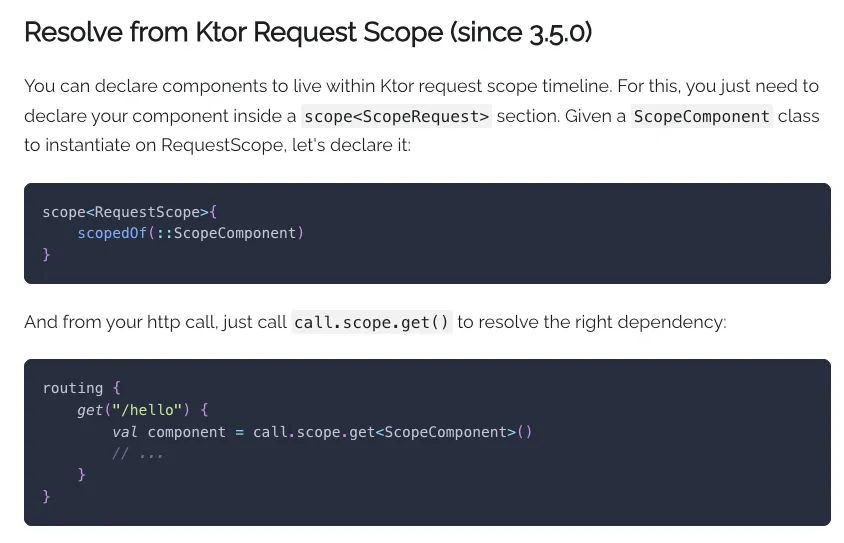Click the get("/hello") code line

(143, 410)
